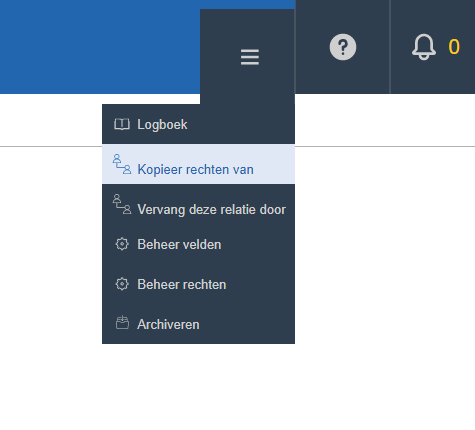This screenshot has height=430, width=475.
Task: Open Beheer rechten
Action: [198, 284]
